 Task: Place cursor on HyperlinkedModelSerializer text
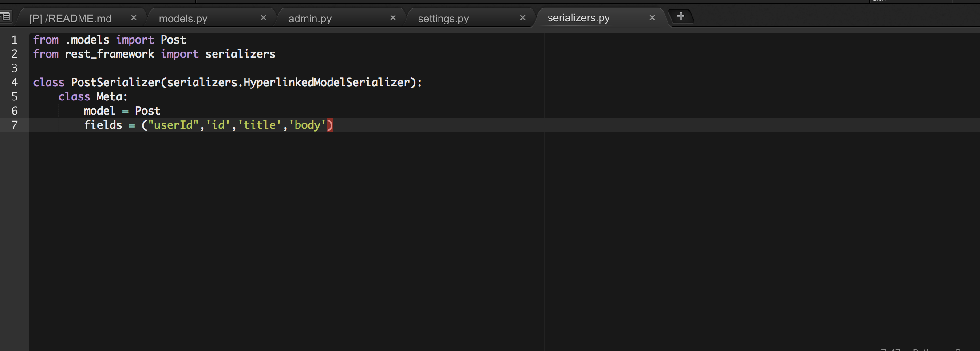tap(326, 83)
